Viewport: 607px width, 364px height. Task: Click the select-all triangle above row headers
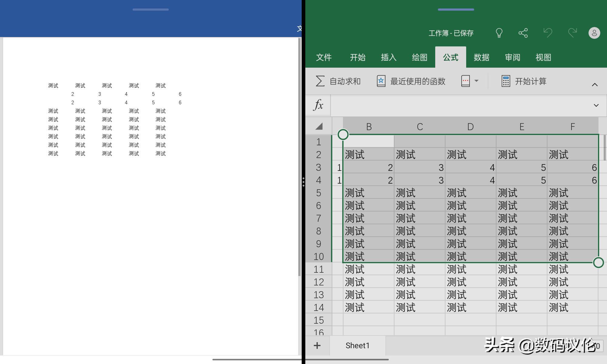point(318,126)
